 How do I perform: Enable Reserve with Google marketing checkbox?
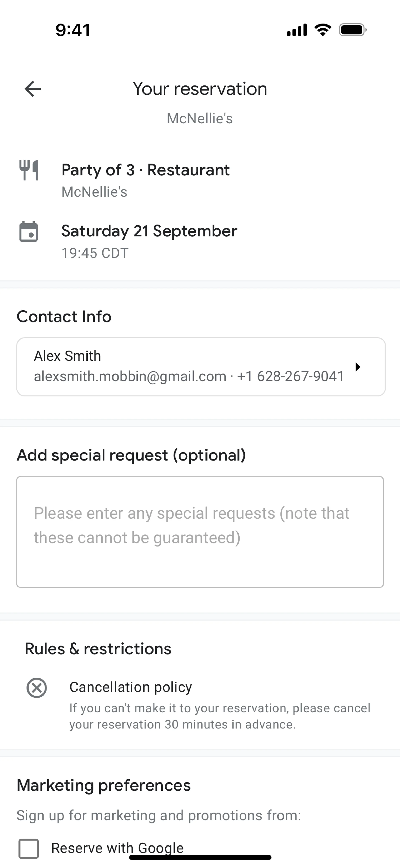tap(29, 848)
